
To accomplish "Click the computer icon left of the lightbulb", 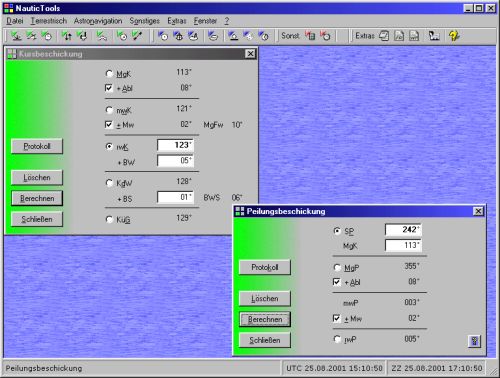I will [434, 35].
